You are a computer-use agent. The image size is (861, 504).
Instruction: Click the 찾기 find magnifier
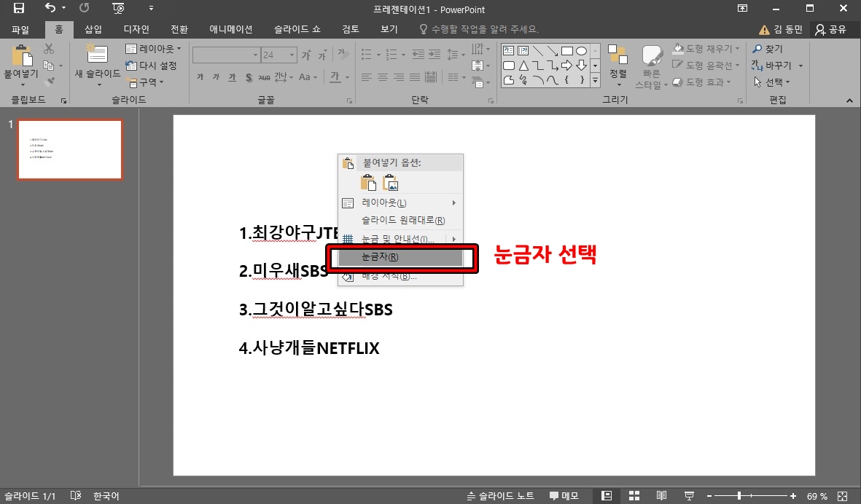[x=767, y=49]
